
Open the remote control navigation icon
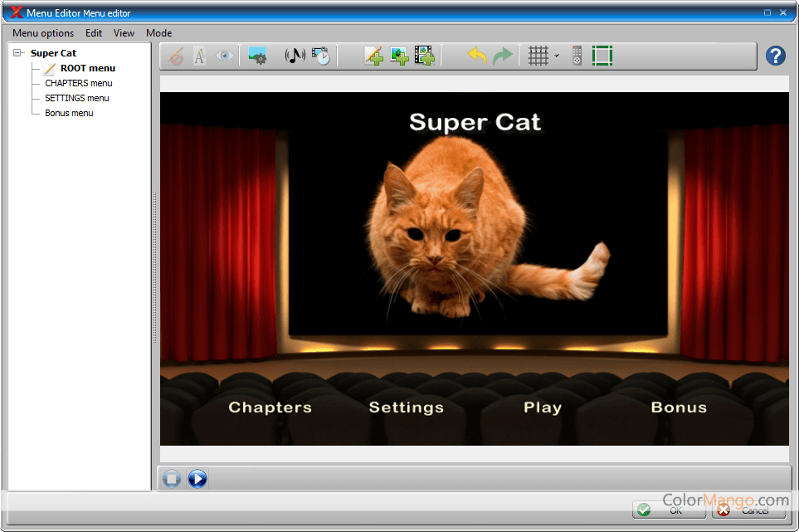coord(577,56)
